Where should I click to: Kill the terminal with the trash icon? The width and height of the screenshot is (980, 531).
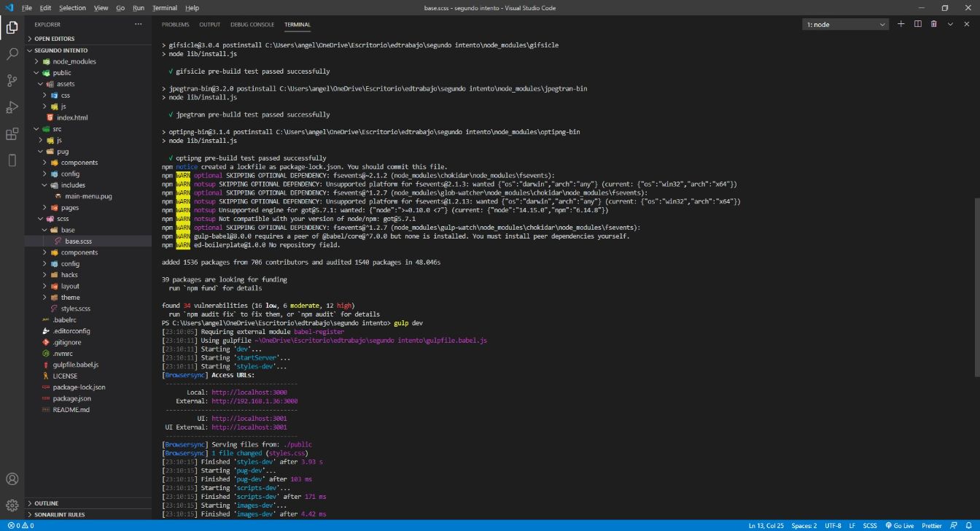(934, 24)
